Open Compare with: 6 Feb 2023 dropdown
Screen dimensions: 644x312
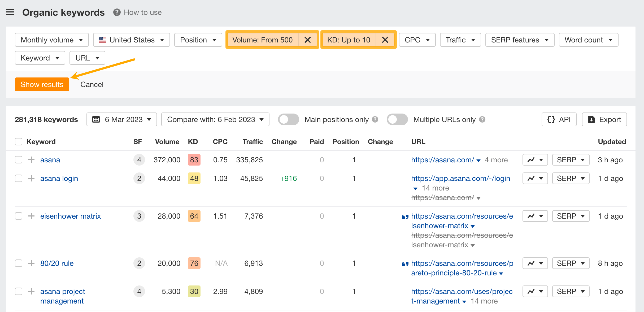(x=215, y=119)
